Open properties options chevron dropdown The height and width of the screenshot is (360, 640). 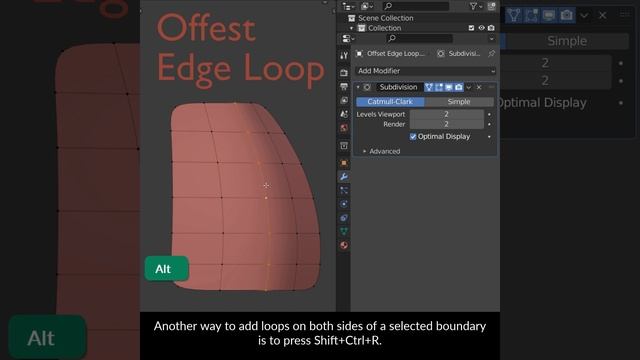491,39
